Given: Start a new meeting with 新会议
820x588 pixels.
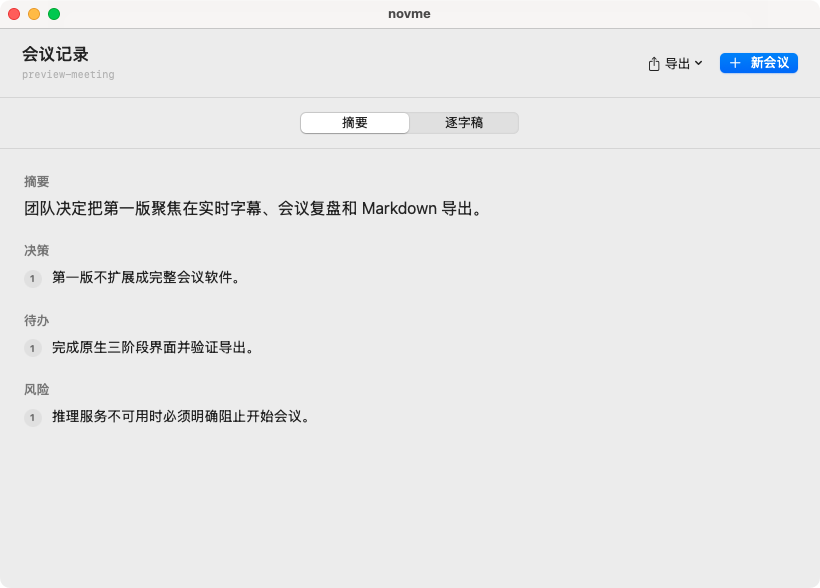Looking at the screenshot, I should [x=758, y=63].
